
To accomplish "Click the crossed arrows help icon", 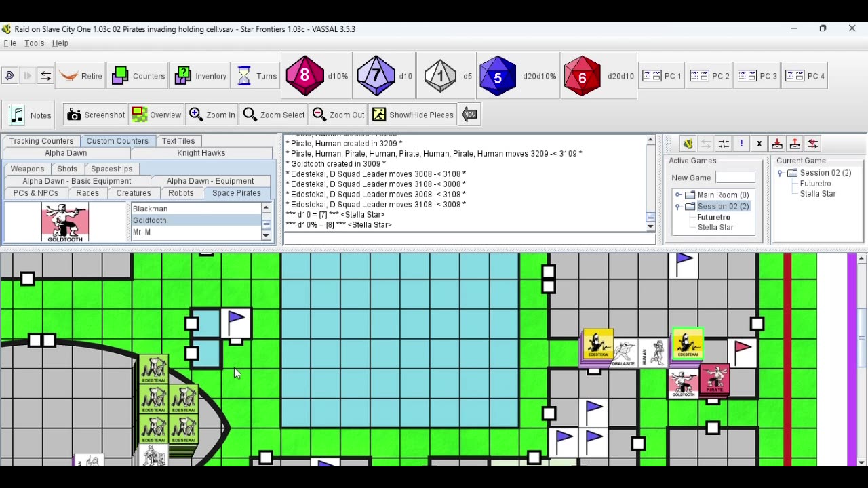I will [812, 144].
